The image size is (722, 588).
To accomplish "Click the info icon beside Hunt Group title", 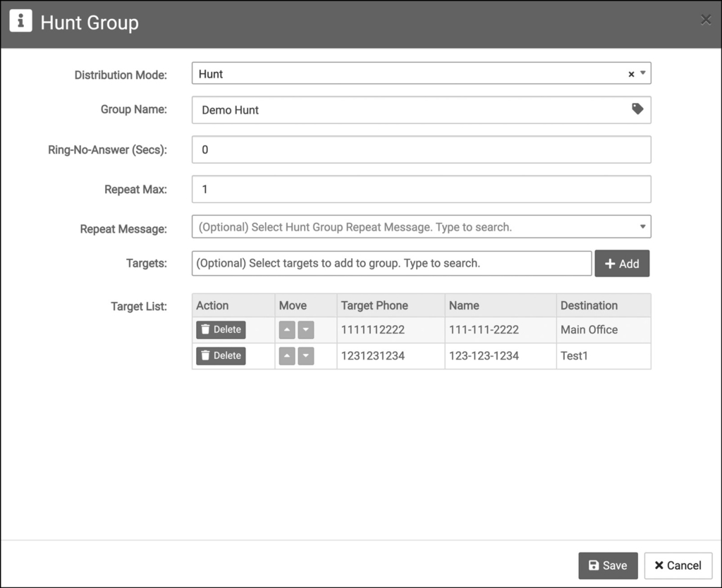I will [20, 20].
